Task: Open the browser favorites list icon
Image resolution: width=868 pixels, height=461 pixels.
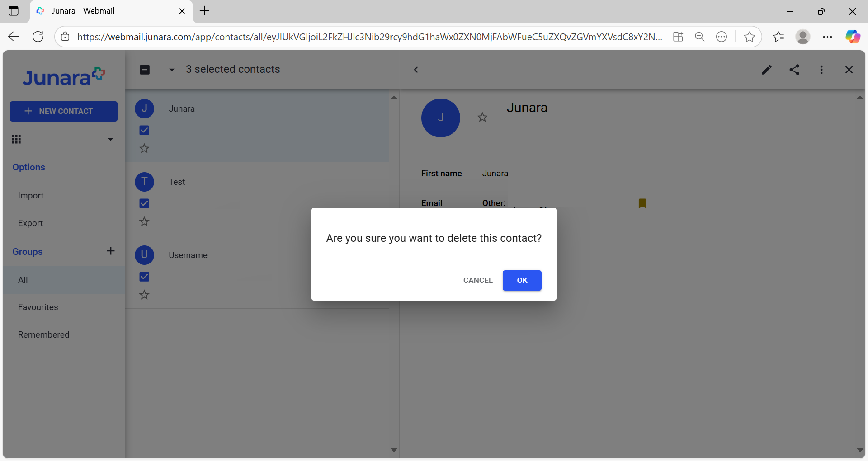Action: click(x=778, y=37)
